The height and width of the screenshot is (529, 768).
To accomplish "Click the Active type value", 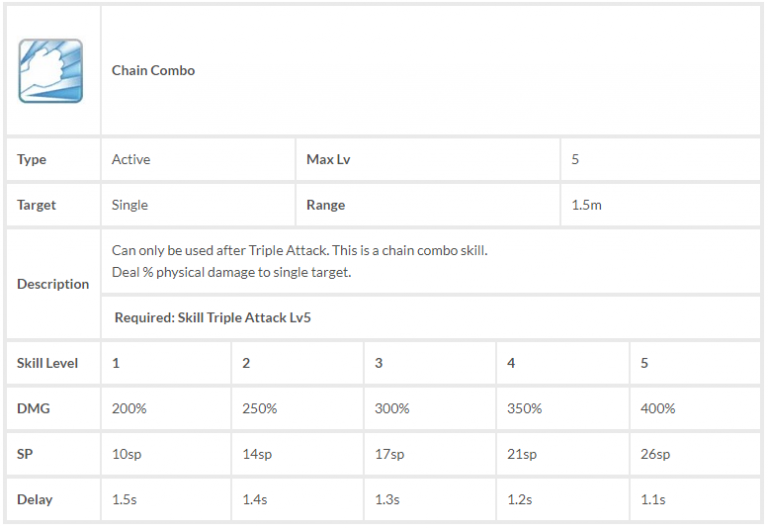I will tap(131, 160).
